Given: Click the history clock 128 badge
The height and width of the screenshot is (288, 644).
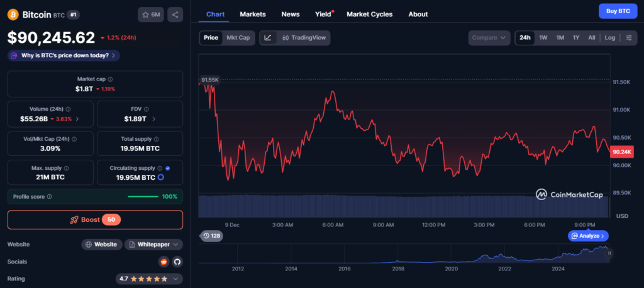Looking at the screenshot, I should (211, 236).
